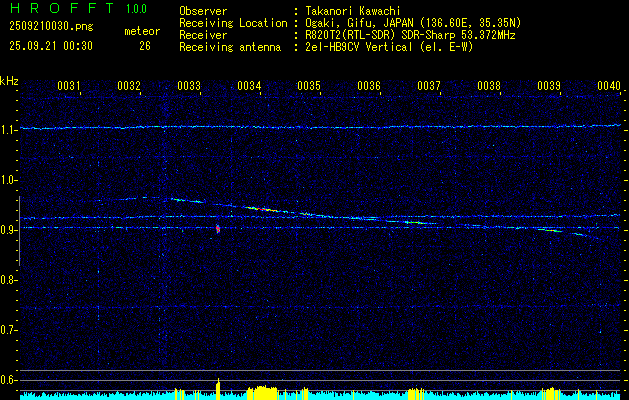The height and width of the screenshot is (400, 629).
Task: Click the 1.1 kHz axis label
Action: (x=9, y=130)
